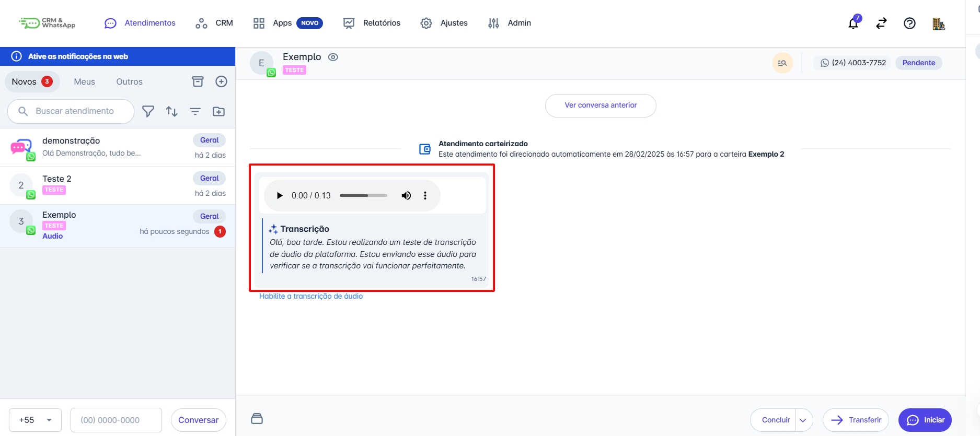Mute the audio player volume
This screenshot has width=980, height=436.
coord(406,195)
